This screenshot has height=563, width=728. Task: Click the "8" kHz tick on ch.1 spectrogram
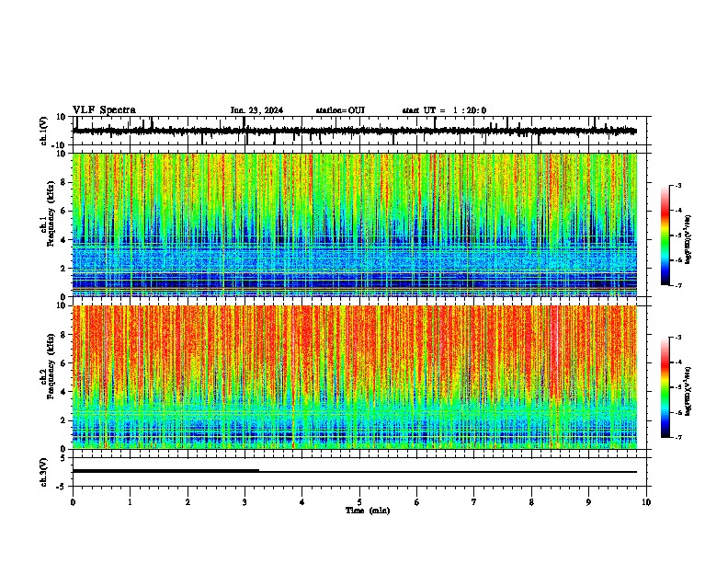pos(63,182)
